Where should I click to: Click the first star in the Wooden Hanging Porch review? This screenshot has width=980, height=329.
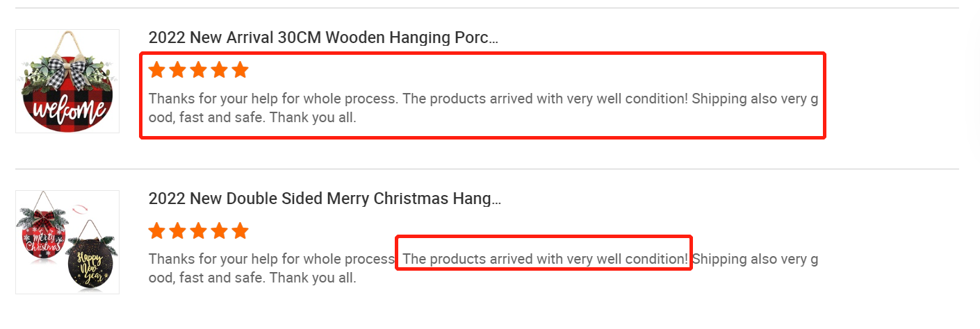click(157, 69)
